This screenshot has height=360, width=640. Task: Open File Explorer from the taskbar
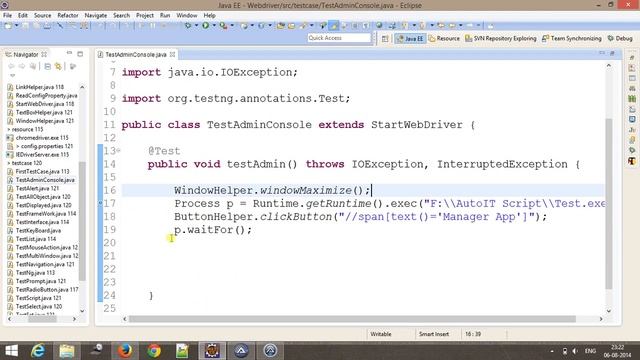(x=67, y=351)
